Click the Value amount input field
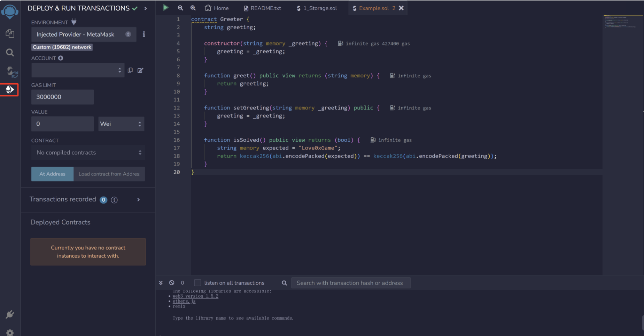This screenshot has width=644, height=336. (x=63, y=124)
